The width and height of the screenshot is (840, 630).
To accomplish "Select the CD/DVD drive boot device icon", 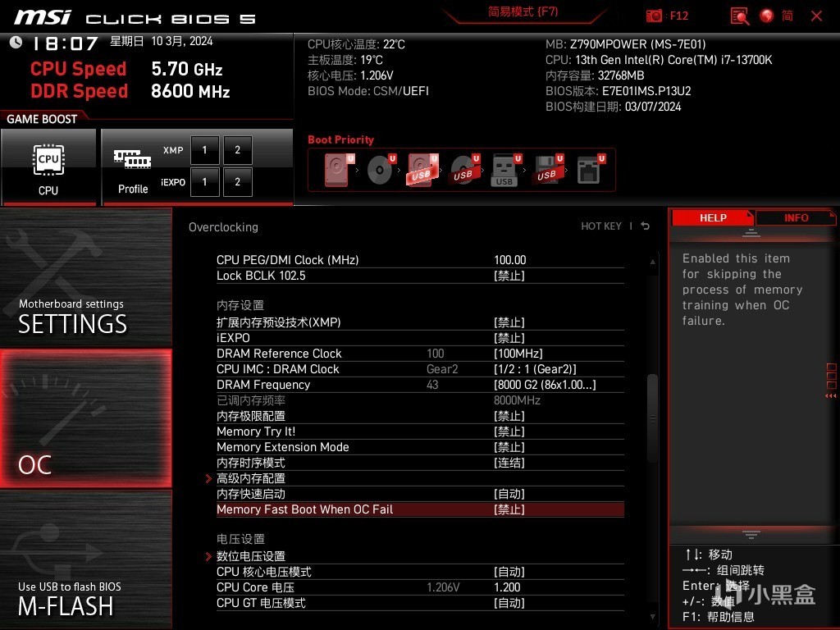I will pyautogui.click(x=381, y=171).
